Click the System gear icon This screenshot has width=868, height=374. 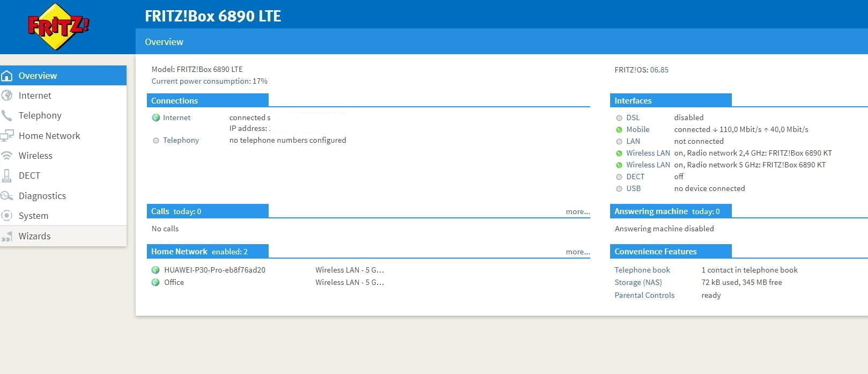(x=7, y=216)
